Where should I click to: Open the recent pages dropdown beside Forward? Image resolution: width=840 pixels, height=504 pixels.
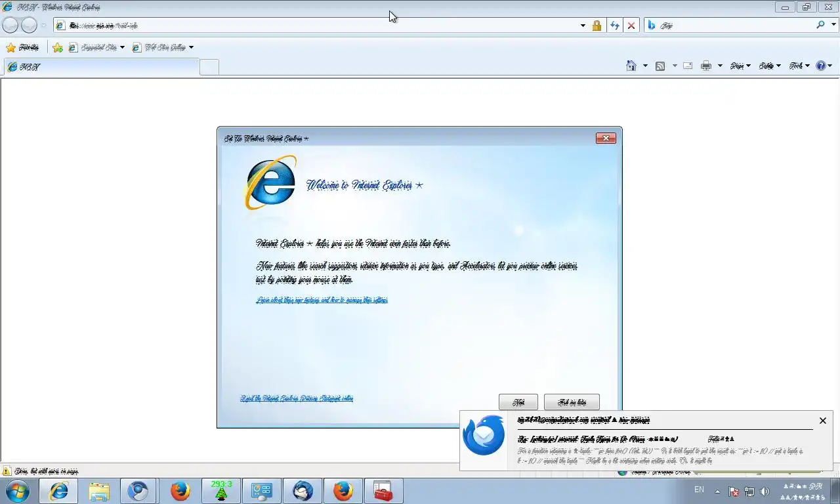point(43,26)
